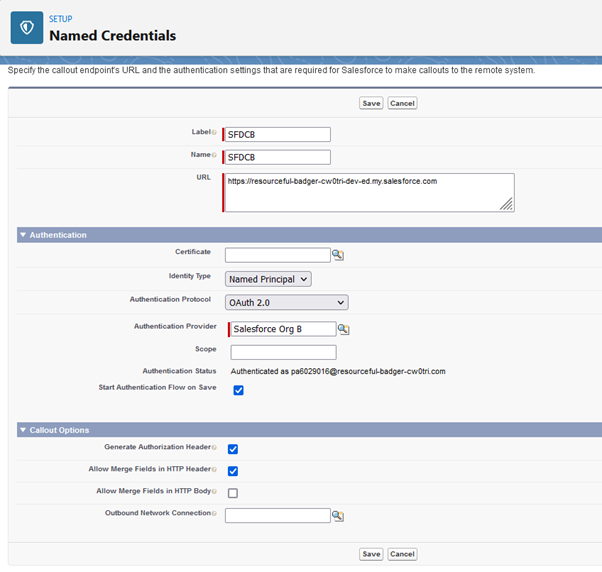The image size is (602, 572).
Task: Enable Allow Merge Fields in HTTP Body
Action: click(233, 493)
